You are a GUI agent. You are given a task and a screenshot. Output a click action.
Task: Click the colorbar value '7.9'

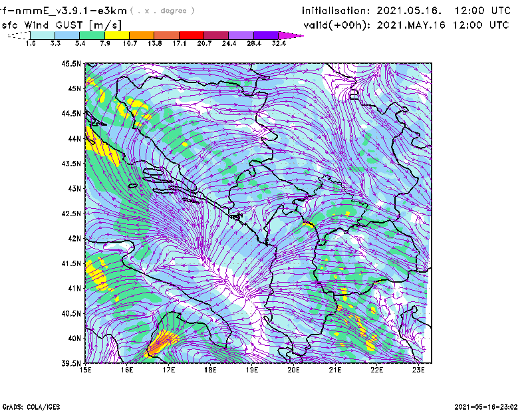[x=105, y=43]
